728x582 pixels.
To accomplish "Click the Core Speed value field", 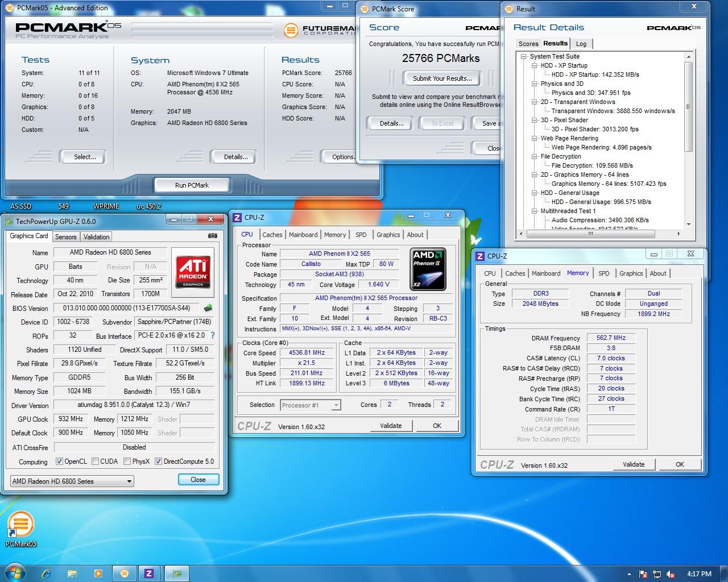I will [307, 352].
